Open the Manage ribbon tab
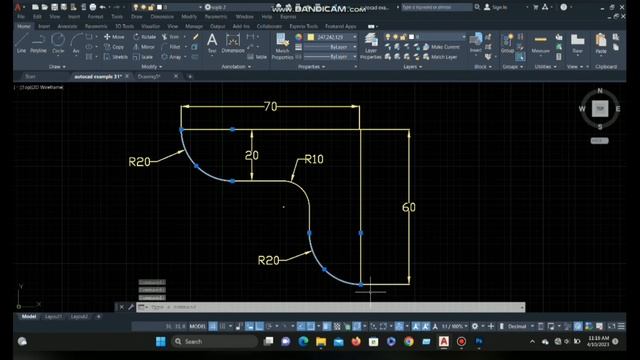This screenshot has height=360, width=640. point(194,26)
